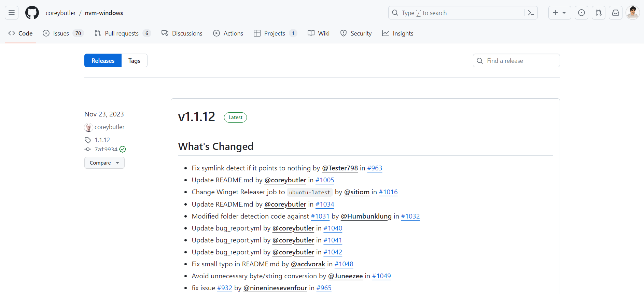Switch to the Tags view
Image resolution: width=644 pixels, height=294 pixels.
[134, 60]
